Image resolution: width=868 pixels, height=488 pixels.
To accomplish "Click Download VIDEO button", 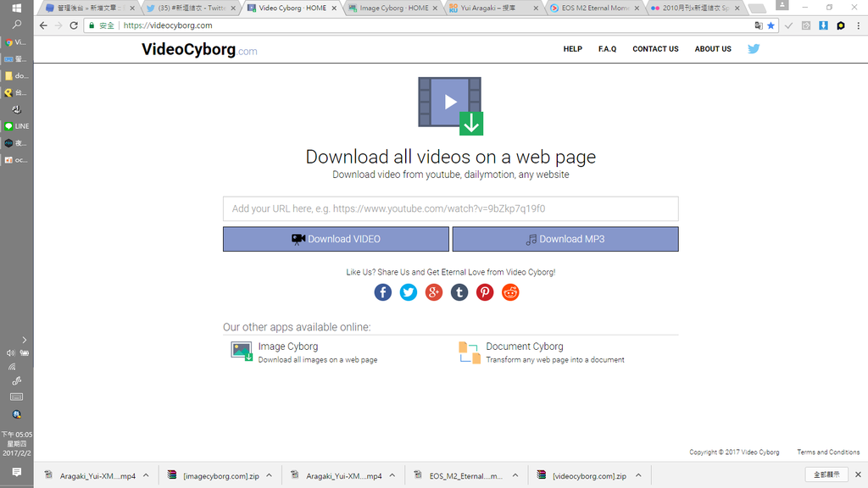I will [336, 239].
